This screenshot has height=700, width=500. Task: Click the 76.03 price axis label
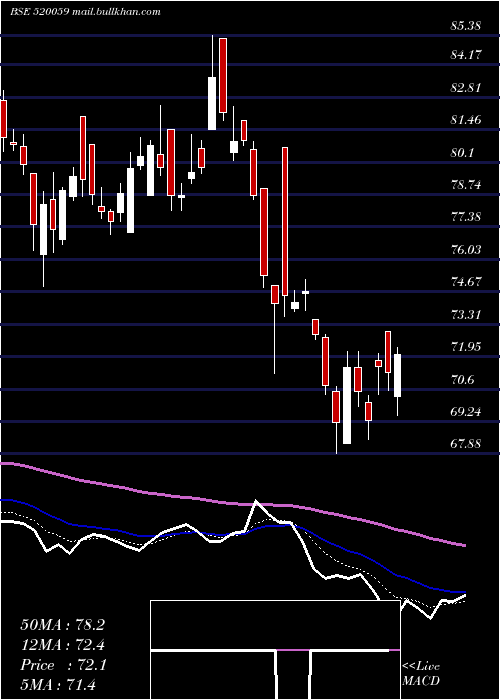tap(466, 249)
